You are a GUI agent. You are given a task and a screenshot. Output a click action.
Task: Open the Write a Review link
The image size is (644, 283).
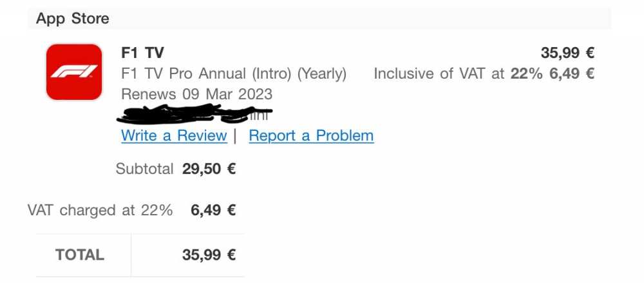point(174,135)
